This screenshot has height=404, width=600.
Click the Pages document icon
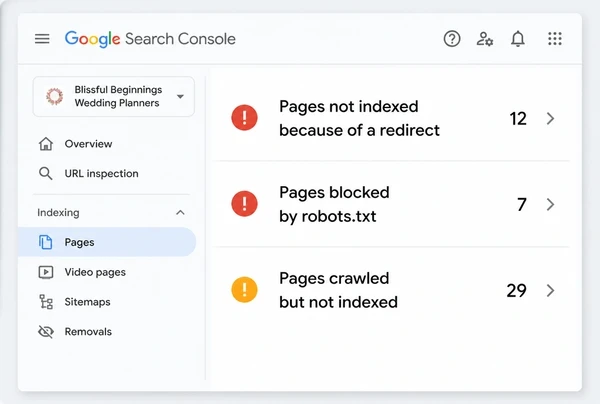click(46, 242)
